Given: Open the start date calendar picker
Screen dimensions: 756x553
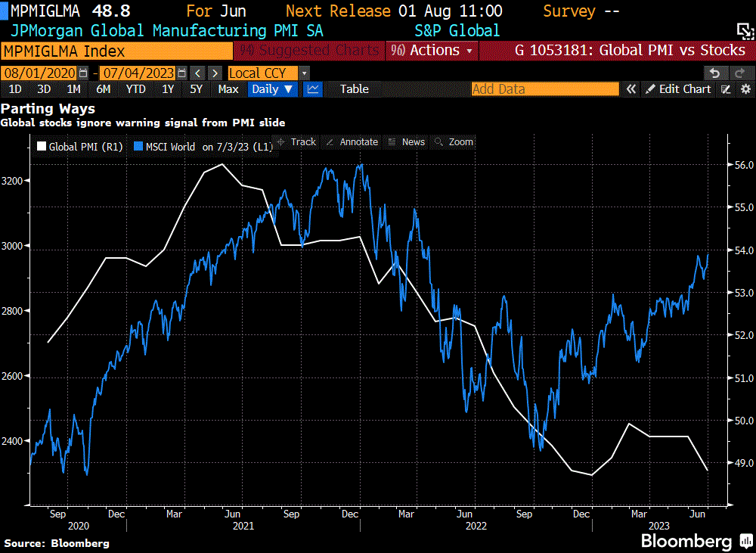Looking at the screenshot, I should pos(83,73).
